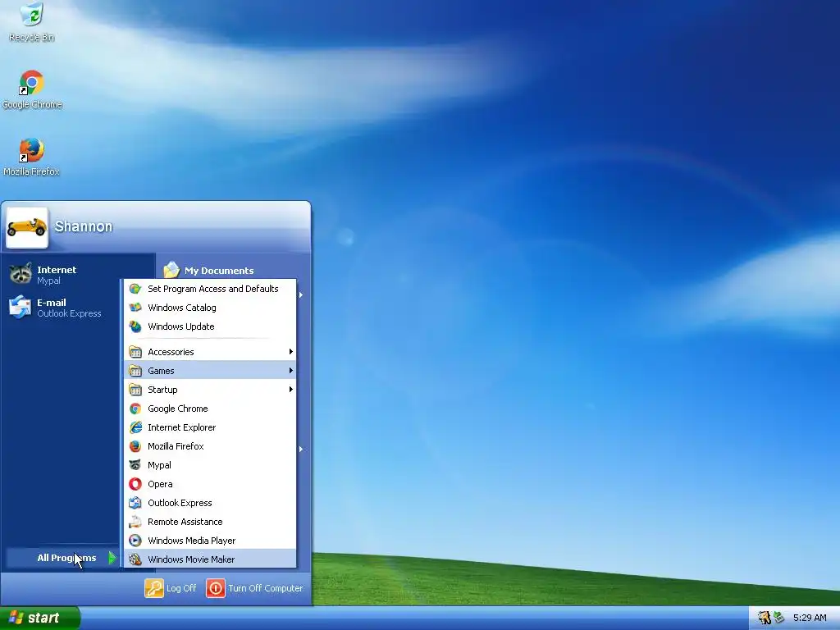840x630 pixels.
Task: Launch Mypal from All Programs
Action: coord(210,465)
